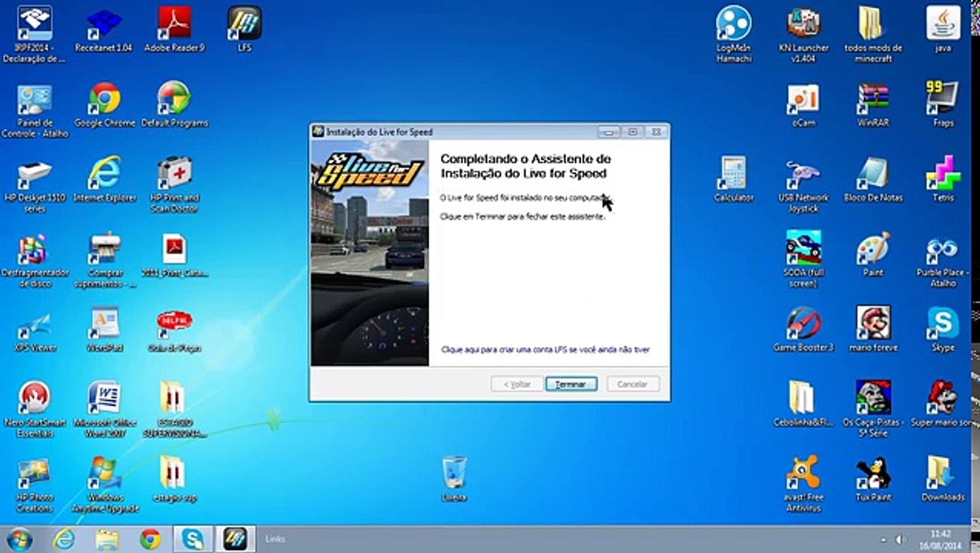Click the Terminar button in the installer

tap(571, 384)
